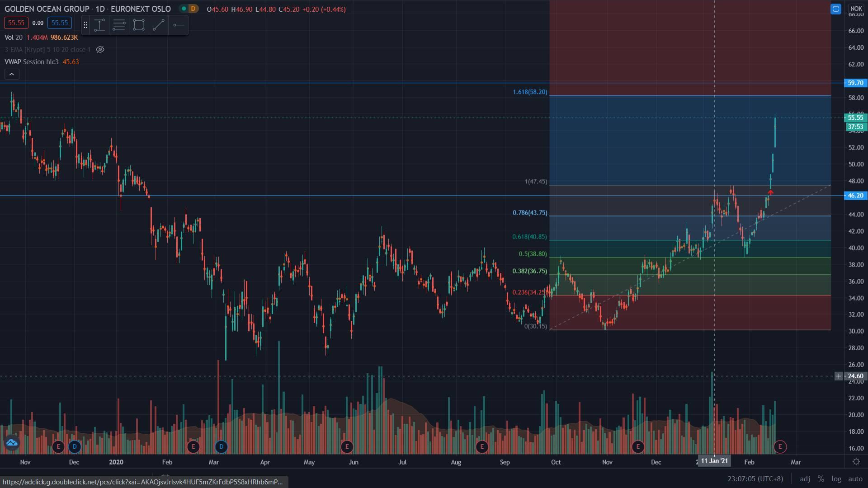Open earnings marker E in late May 2020
Screen dimensions: 868x488
coord(347,447)
